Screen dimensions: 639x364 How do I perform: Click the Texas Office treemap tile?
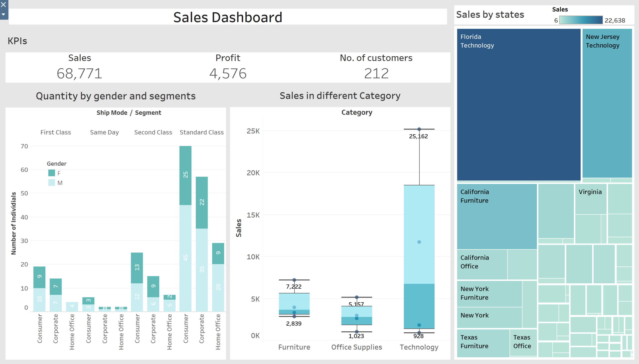(523, 342)
